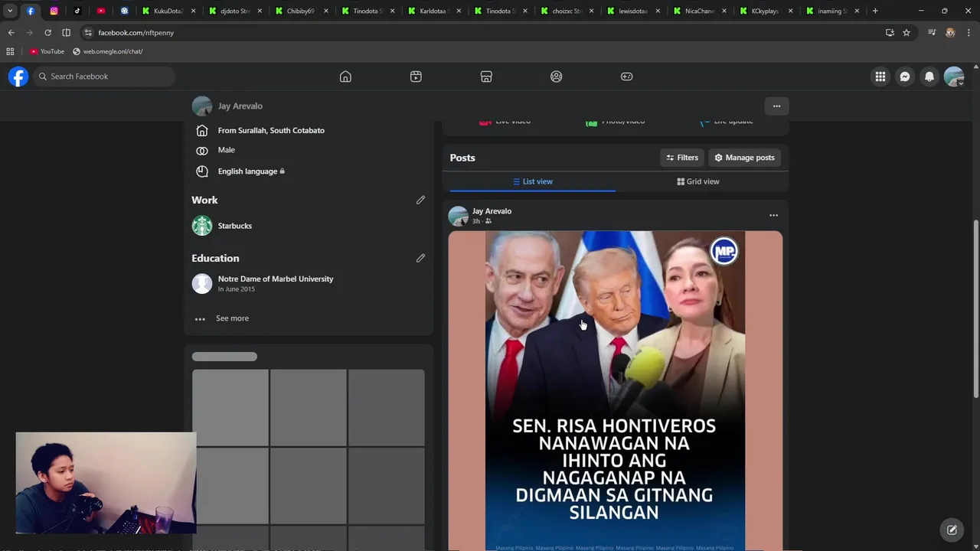Image resolution: width=980 pixels, height=551 pixels.
Task: Click Jay Arevalo avatar on the post
Action: tap(458, 216)
